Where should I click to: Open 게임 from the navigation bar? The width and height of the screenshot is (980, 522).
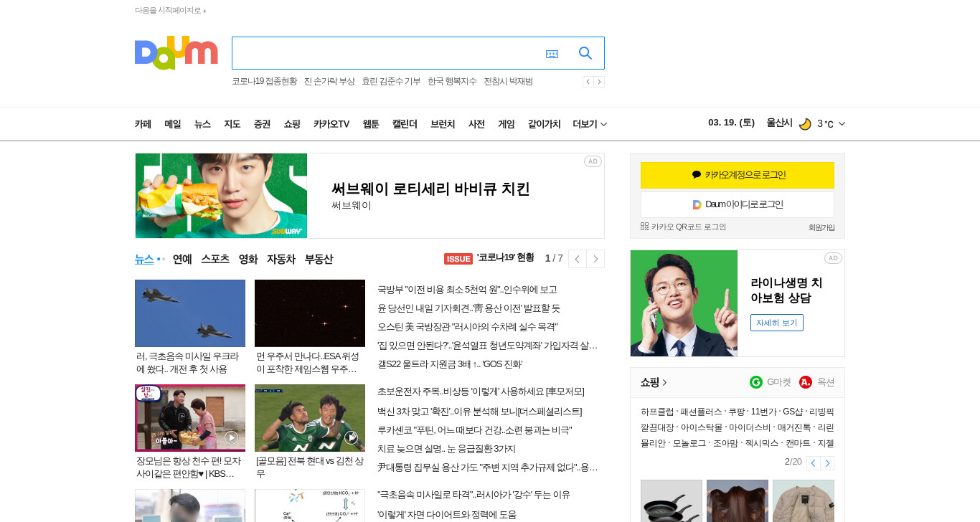pyautogui.click(x=507, y=124)
